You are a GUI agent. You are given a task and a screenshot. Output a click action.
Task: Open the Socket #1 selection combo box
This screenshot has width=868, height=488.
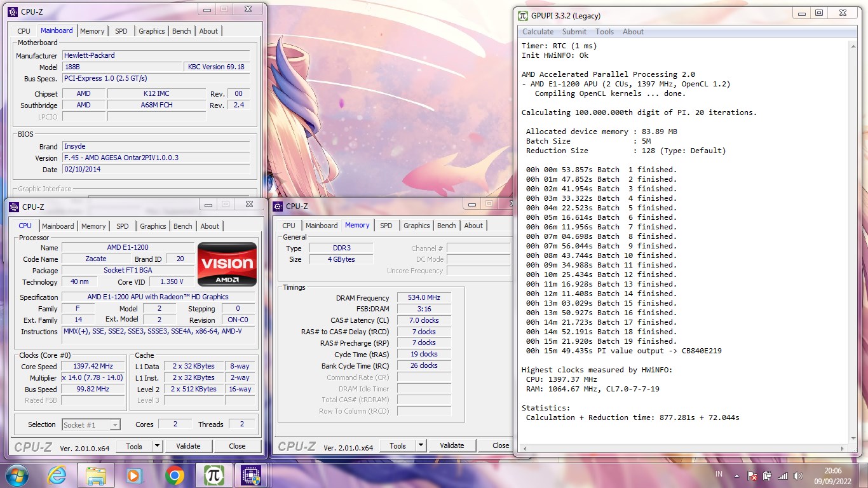pyautogui.click(x=91, y=424)
